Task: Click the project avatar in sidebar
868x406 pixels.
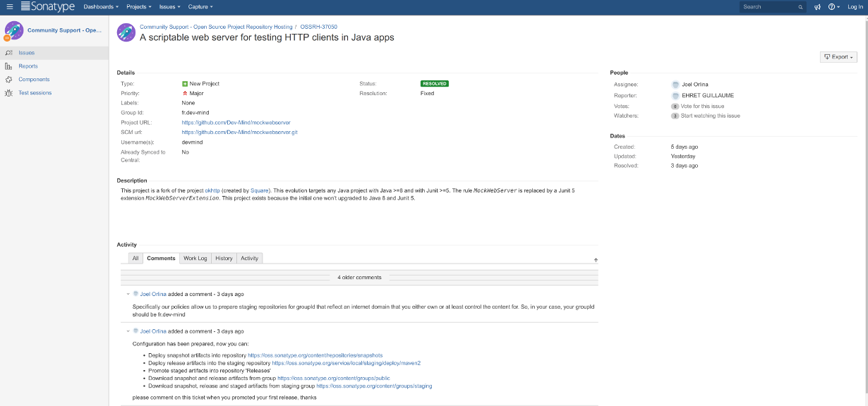Action: pos(14,30)
